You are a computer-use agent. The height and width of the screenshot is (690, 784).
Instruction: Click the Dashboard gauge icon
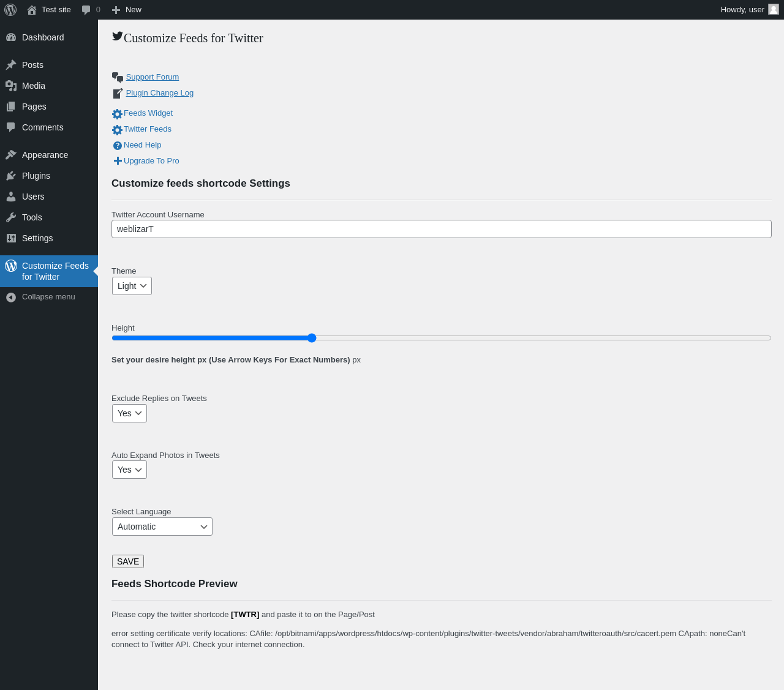tap(11, 37)
